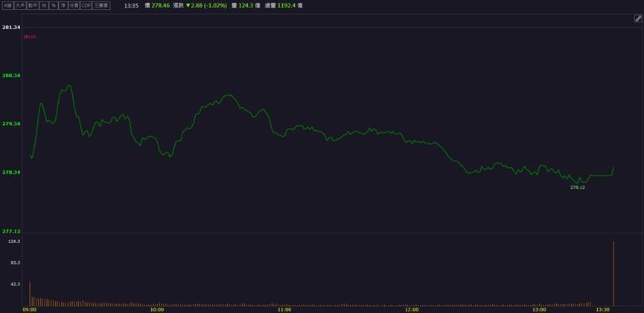Click the 13:30 time axis label
644x313 pixels.
[x=603, y=310]
